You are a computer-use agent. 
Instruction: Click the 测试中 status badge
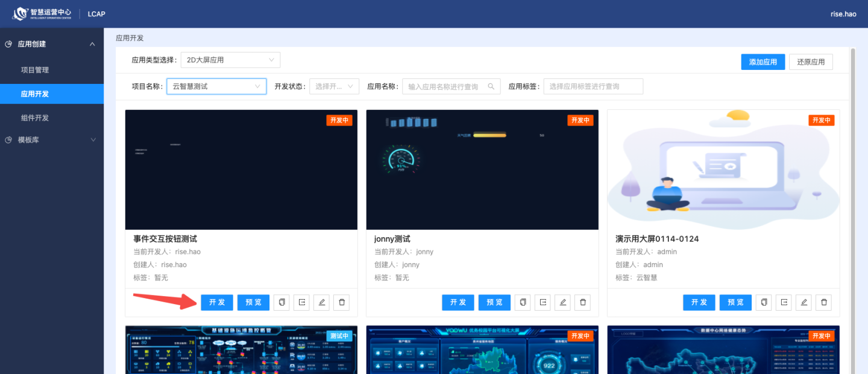[339, 336]
